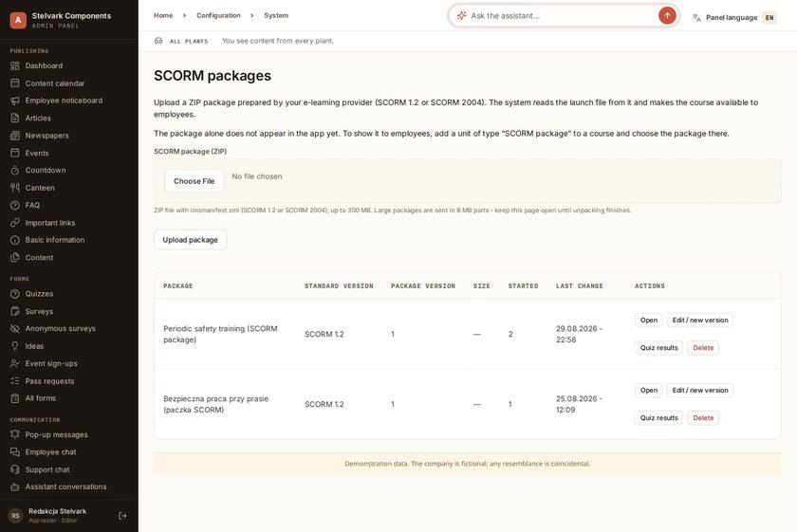Delete the Periodic safety training package
Screen dimensions: 797x532
point(703,347)
